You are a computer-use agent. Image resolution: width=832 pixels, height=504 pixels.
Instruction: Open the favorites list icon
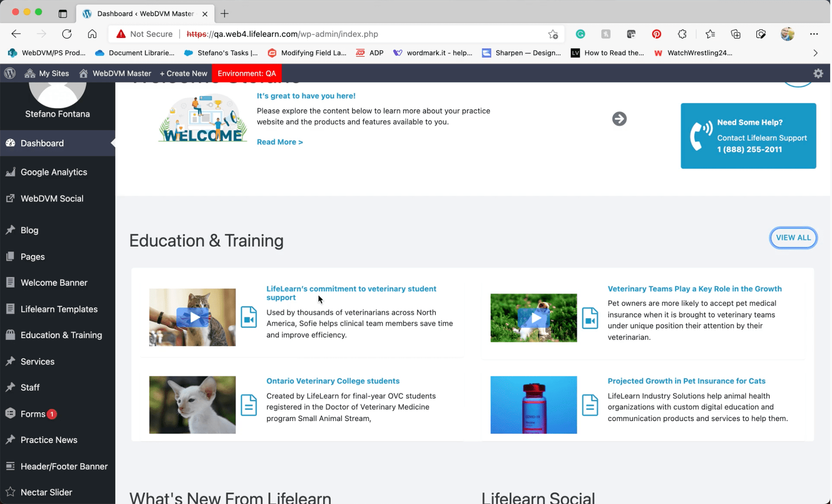710,34
